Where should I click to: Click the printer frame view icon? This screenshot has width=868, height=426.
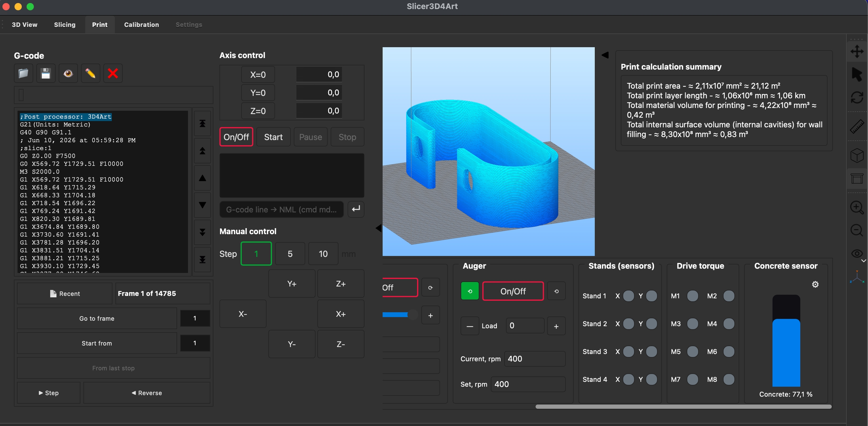coord(857,179)
